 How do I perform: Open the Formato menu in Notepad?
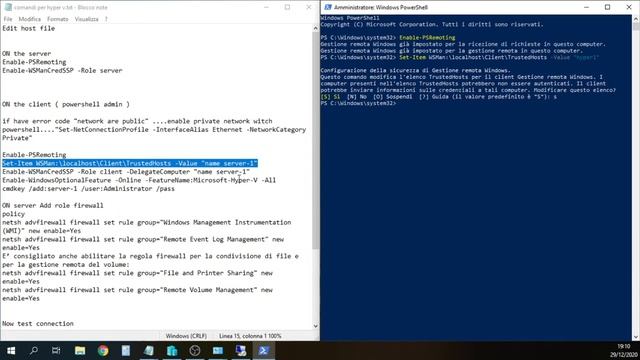click(58, 19)
